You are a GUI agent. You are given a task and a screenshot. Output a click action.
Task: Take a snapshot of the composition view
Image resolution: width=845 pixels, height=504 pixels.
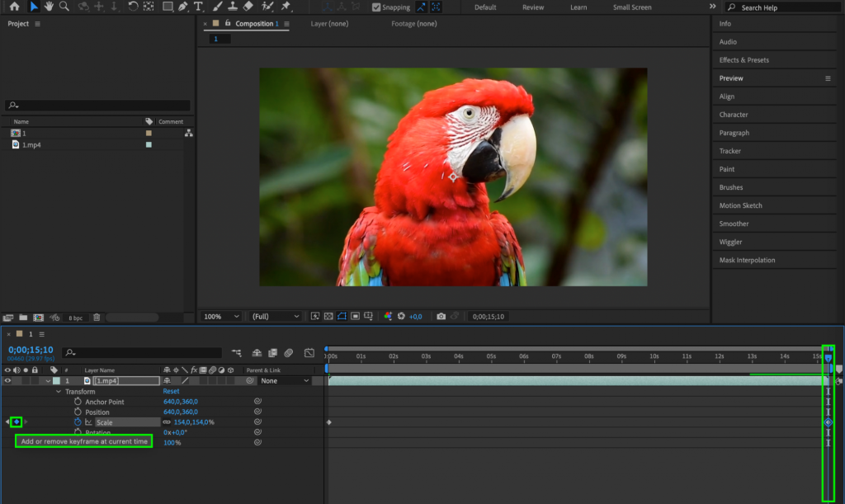click(x=441, y=316)
